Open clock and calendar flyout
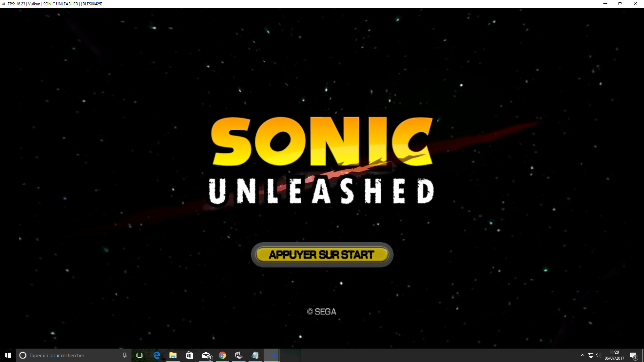 click(614, 355)
